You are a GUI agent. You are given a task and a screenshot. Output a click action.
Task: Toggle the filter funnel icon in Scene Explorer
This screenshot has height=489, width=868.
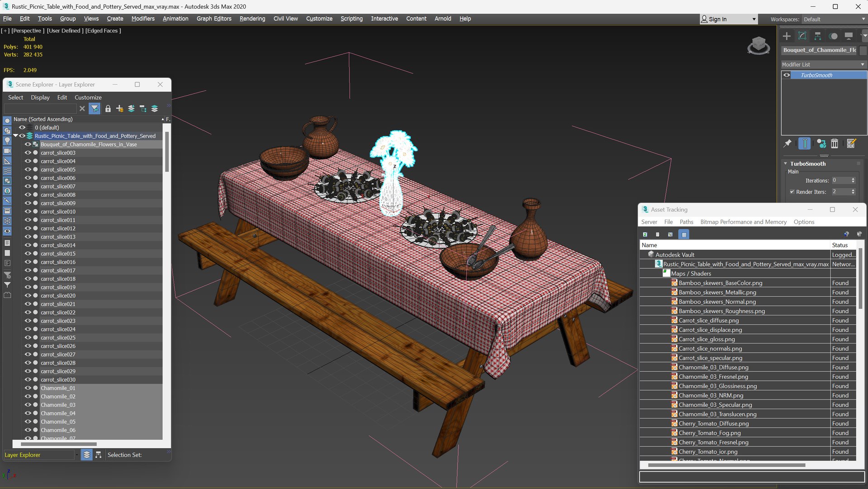pos(95,109)
